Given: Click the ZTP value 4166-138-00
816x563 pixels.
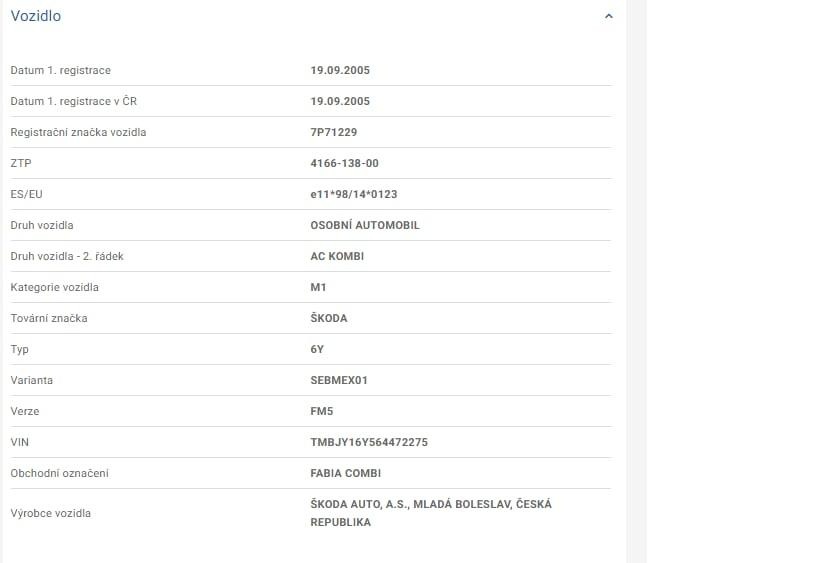Looking at the screenshot, I should (x=344, y=163).
